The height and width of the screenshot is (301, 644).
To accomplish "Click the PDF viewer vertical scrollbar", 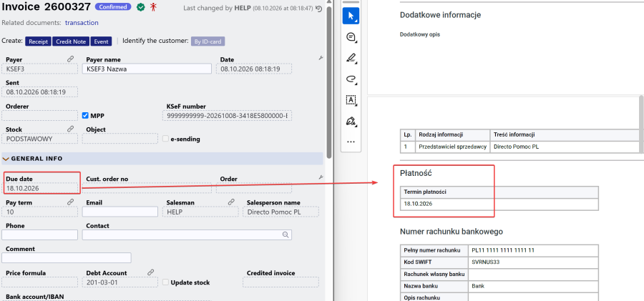I will [x=642, y=124].
